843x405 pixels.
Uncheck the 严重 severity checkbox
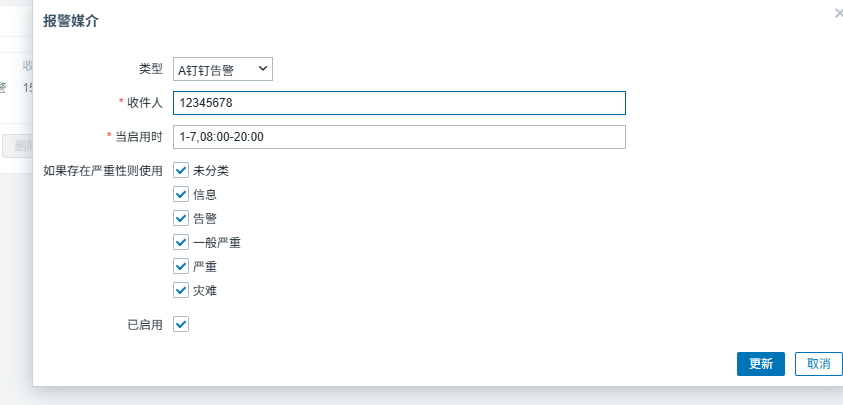(181, 266)
